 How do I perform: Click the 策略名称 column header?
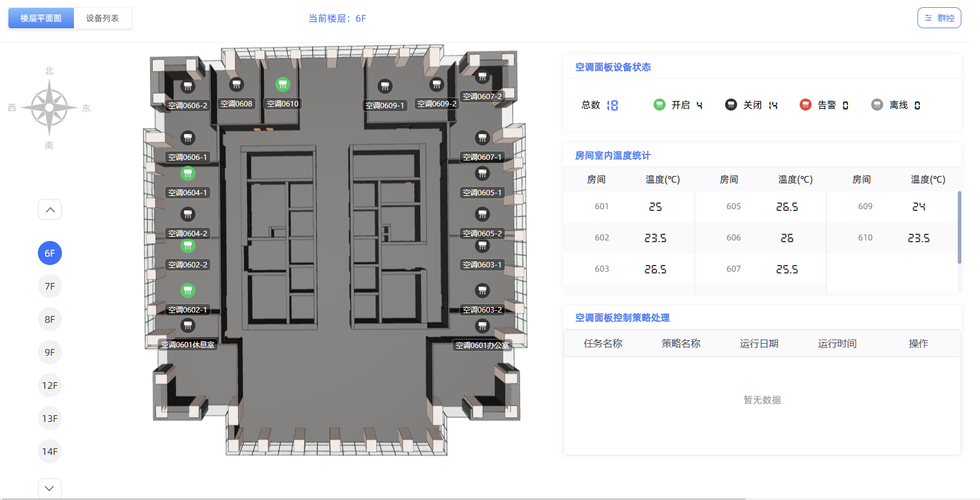(x=681, y=343)
